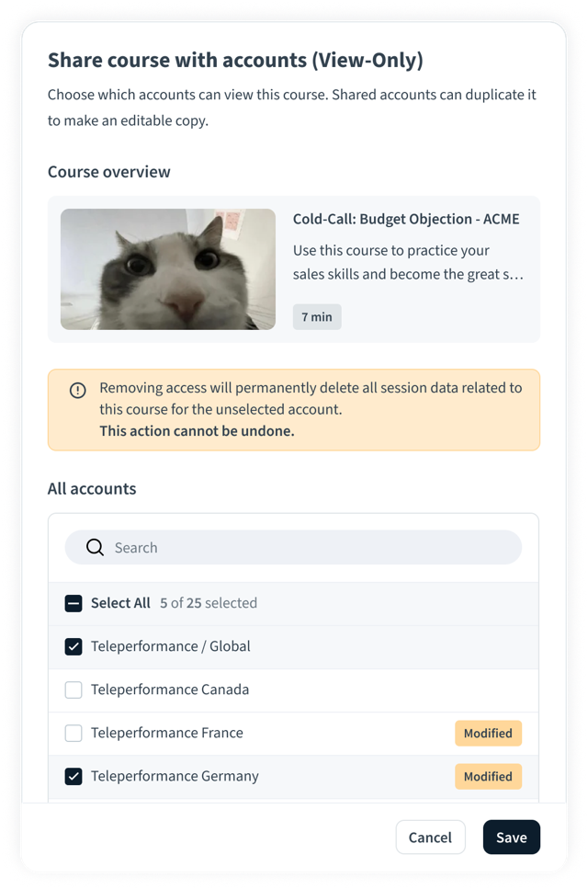This screenshot has width=588, height=889.
Task: Click the 5 of 25 selected counter
Action: click(208, 604)
